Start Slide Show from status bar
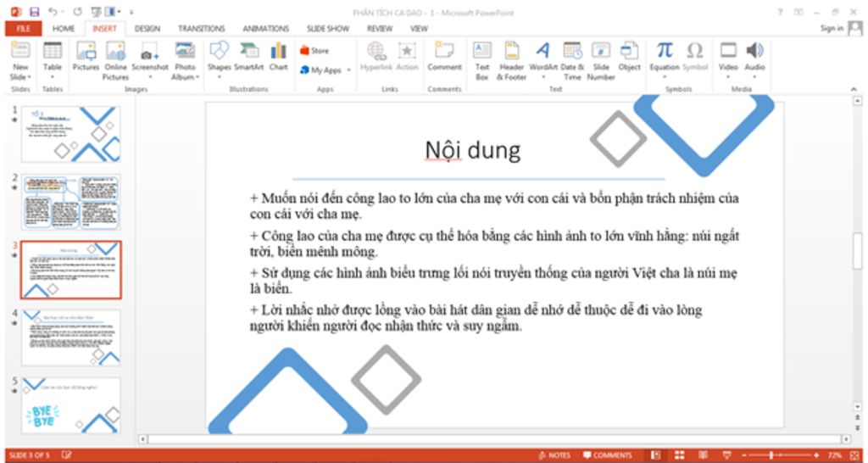Screen dimensions: 868x463 click(726, 455)
